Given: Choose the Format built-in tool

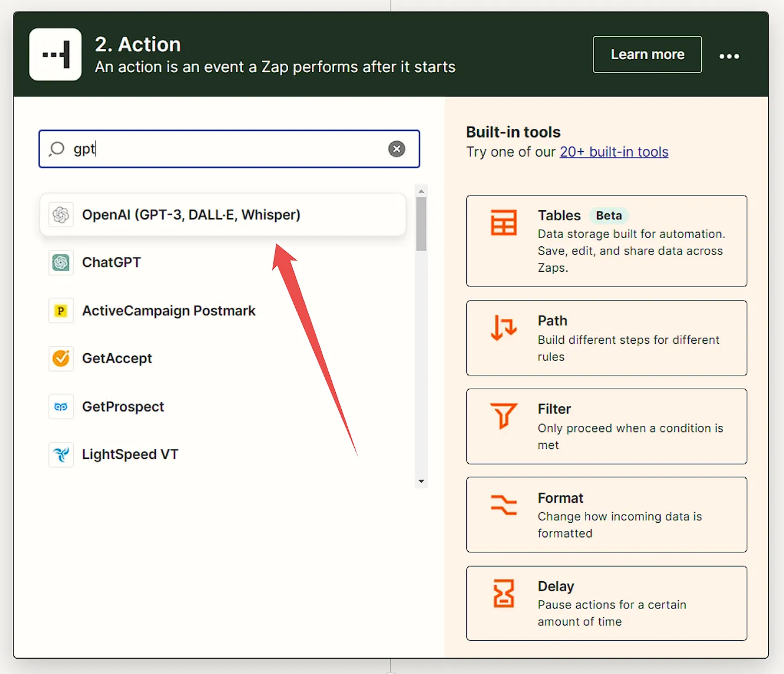Looking at the screenshot, I should point(606,515).
